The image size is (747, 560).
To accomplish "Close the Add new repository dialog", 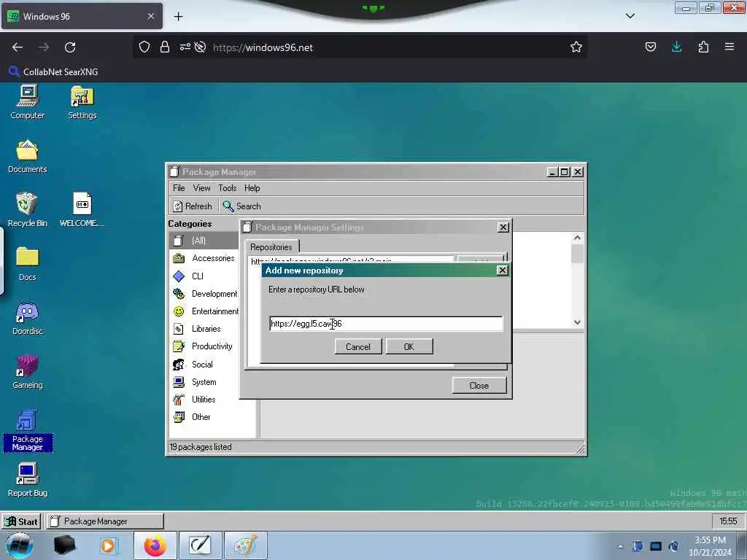I will point(502,271).
